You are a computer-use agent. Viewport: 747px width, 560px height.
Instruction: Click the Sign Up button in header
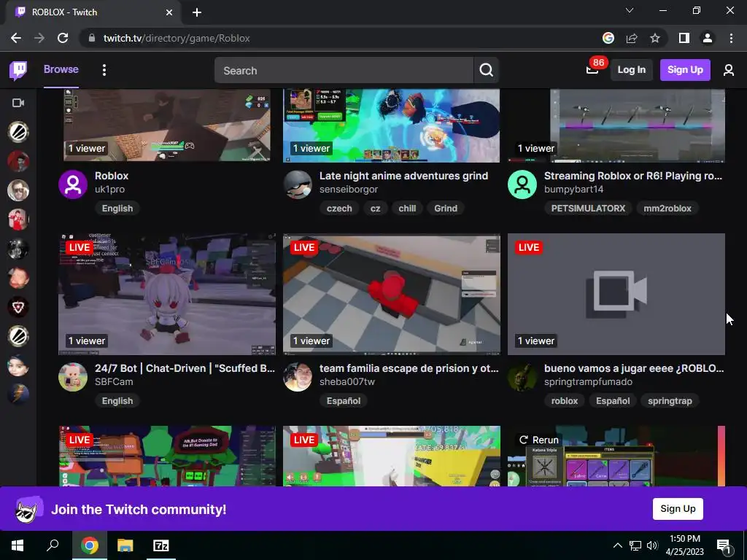[685, 70]
